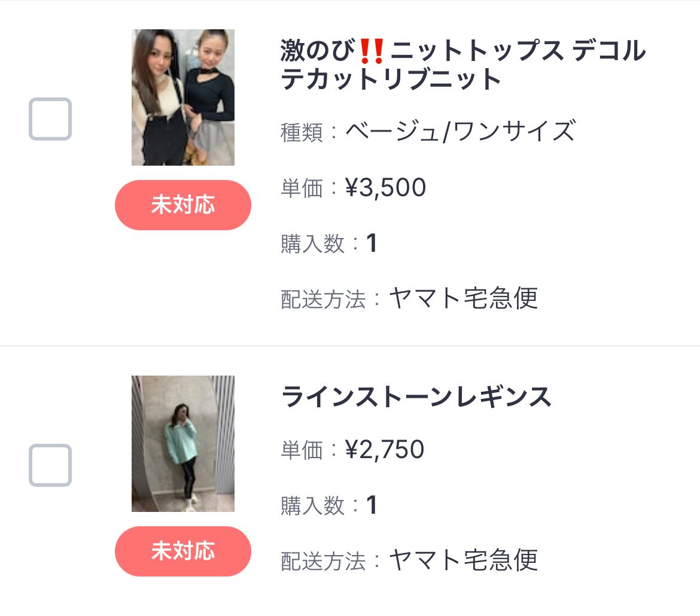This screenshot has width=700, height=616.
Task: Open the rhinestone leggings product photo
Action: click(x=183, y=444)
